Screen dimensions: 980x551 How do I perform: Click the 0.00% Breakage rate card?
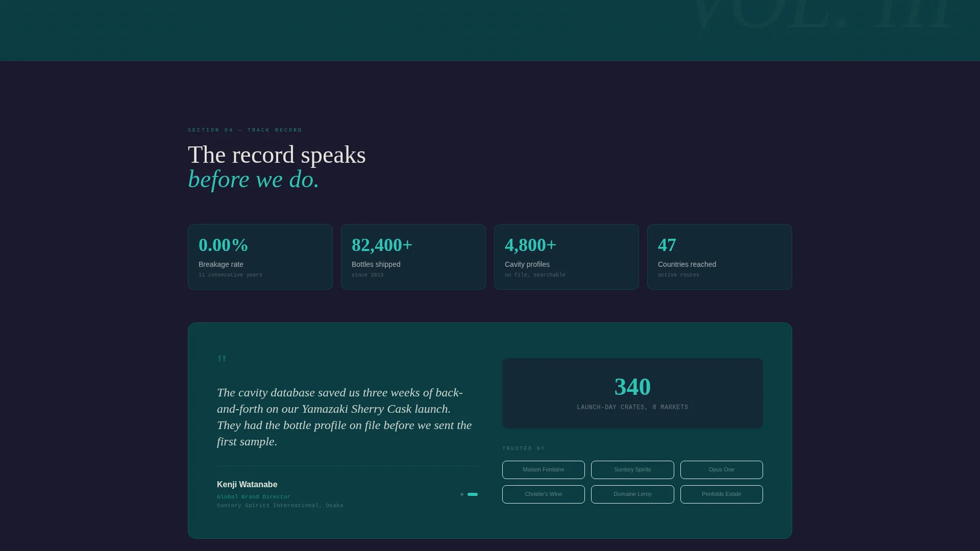pyautogui.click(x=260, y=257)
